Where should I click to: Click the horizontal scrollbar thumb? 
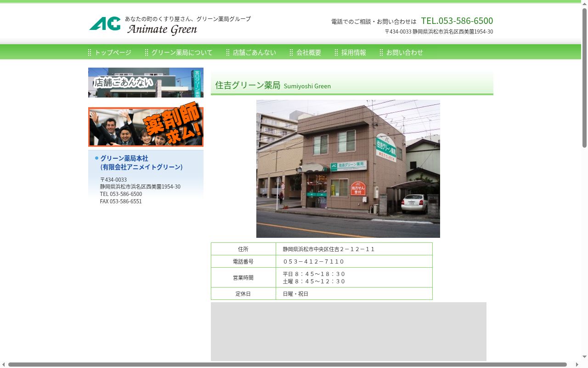point(288,365)
